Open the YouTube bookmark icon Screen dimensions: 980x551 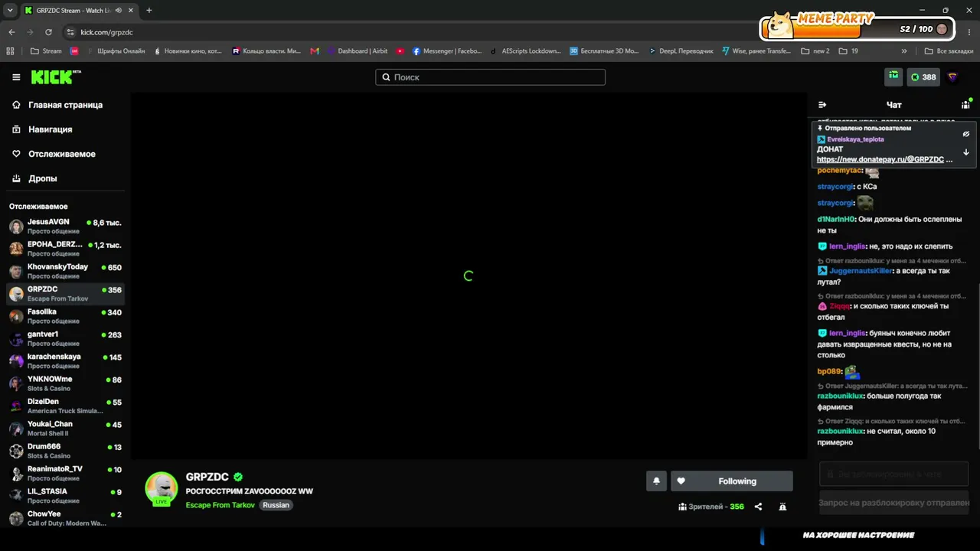400,51
